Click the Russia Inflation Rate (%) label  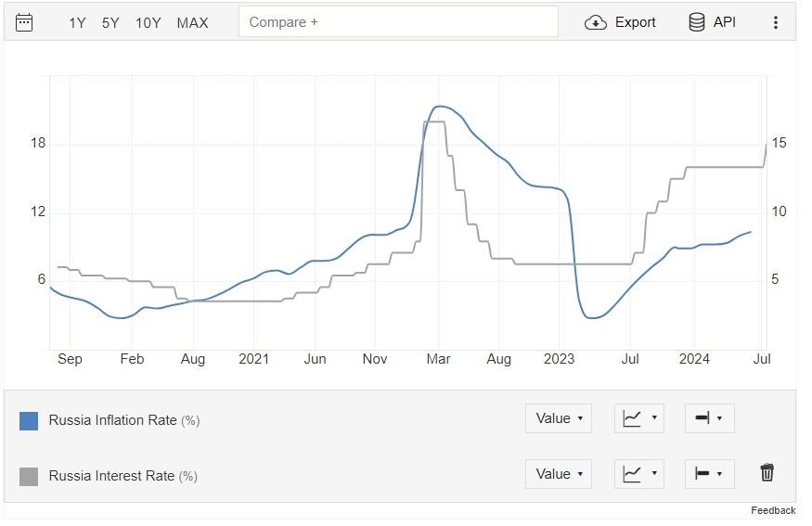pos(124,420)
